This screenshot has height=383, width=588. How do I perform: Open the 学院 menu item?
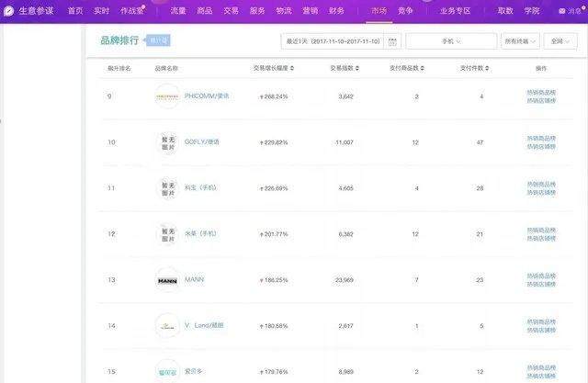pos(532,11)
